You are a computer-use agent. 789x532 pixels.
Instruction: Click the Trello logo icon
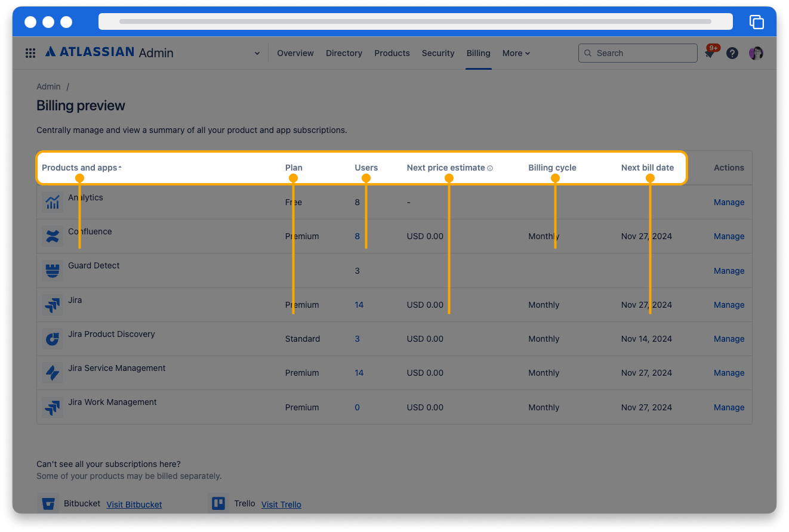point(219,504)
